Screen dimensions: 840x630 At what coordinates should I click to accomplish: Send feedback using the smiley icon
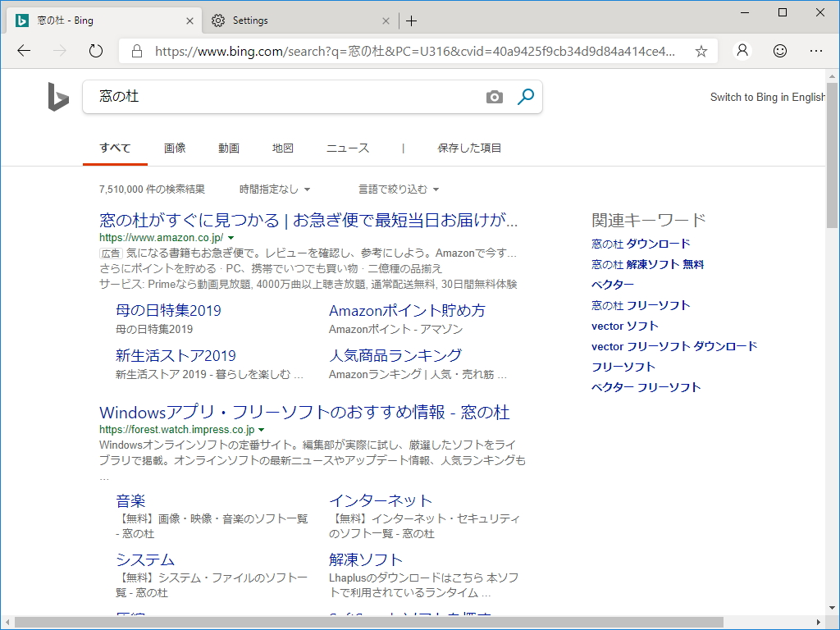click(780, 50)
